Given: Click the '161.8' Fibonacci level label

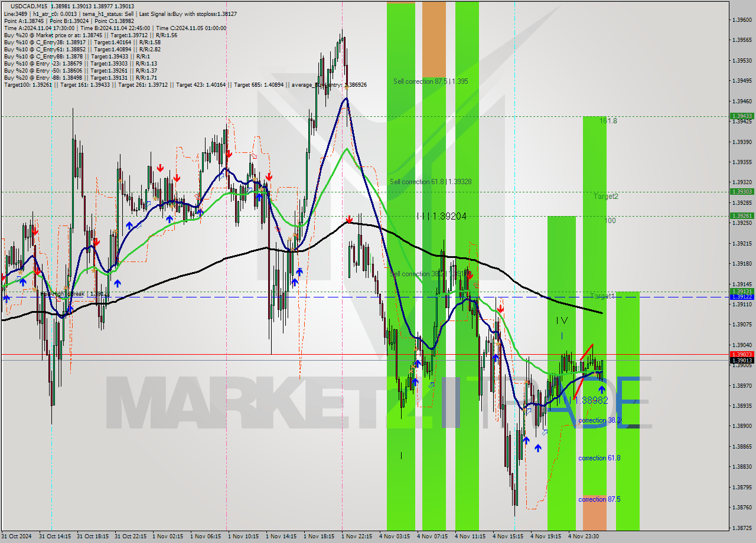Looking at the screenshot, I should click(608, 121).
